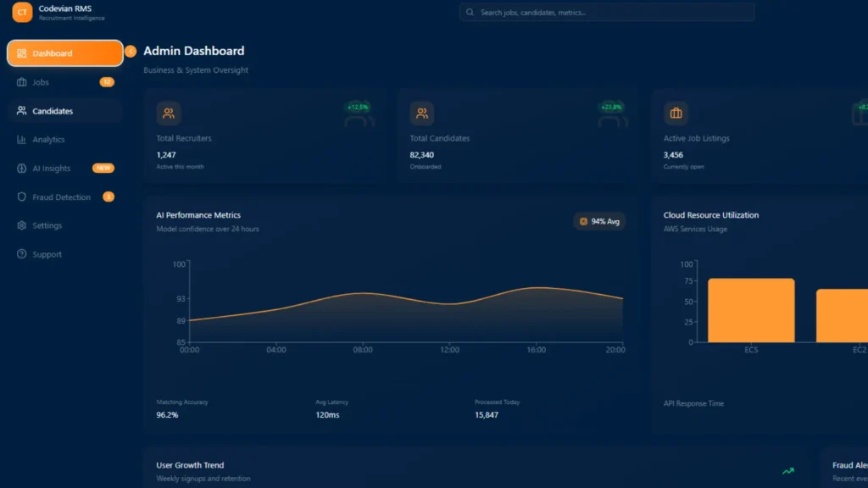868x488 pixels.
Task: Click the 94% Avg confidence badge
Action: coord(598,220)
